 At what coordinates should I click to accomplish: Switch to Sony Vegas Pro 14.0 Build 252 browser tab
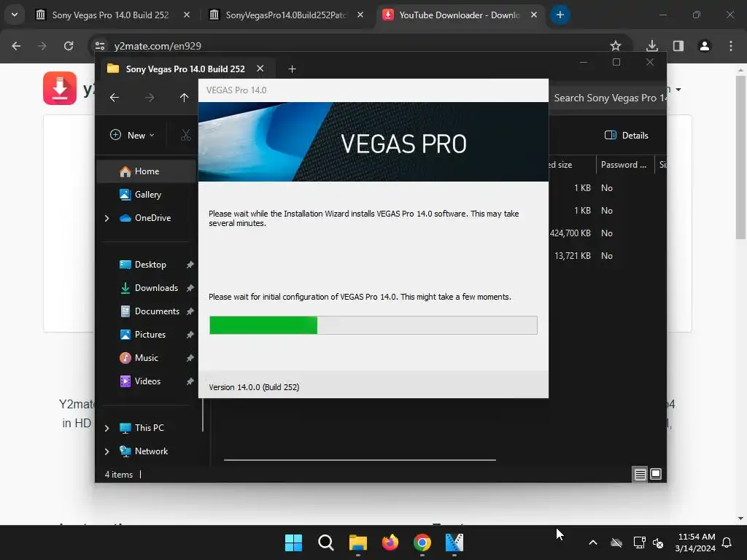tap(110, 15)
